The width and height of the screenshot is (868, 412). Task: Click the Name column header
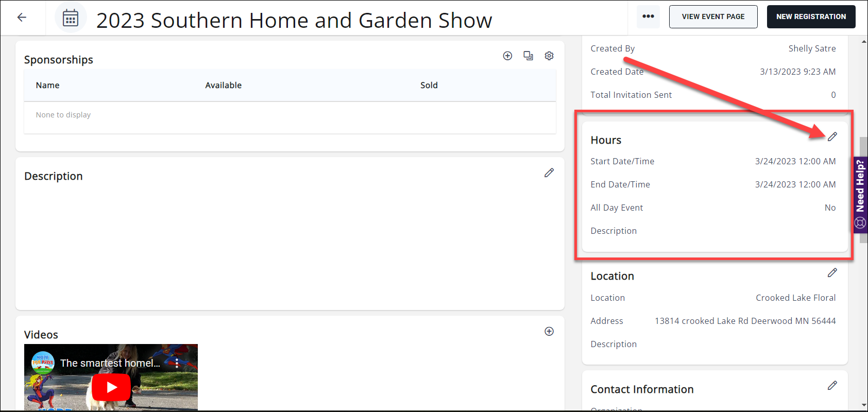tap(47, 85)
